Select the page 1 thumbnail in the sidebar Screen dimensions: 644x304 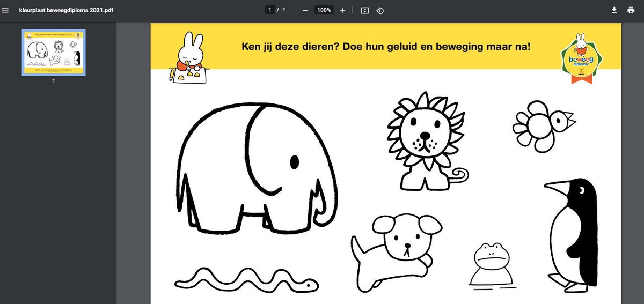click(54, 53)
